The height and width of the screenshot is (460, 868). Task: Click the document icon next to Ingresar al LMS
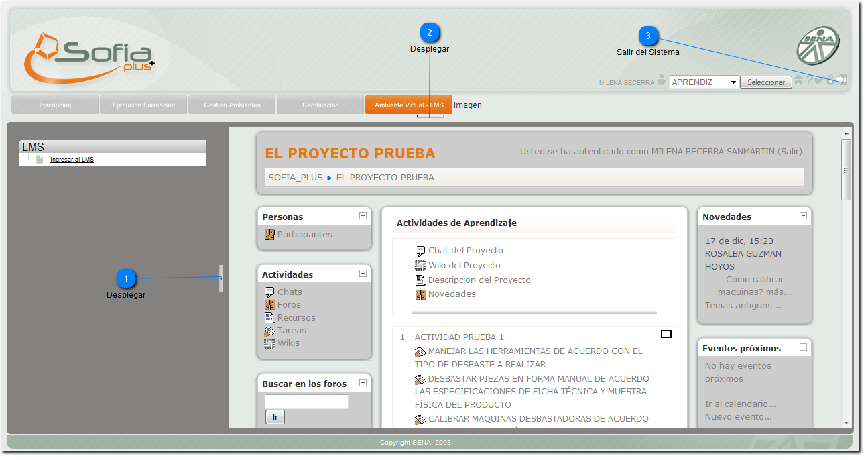(x=39, y=160)
